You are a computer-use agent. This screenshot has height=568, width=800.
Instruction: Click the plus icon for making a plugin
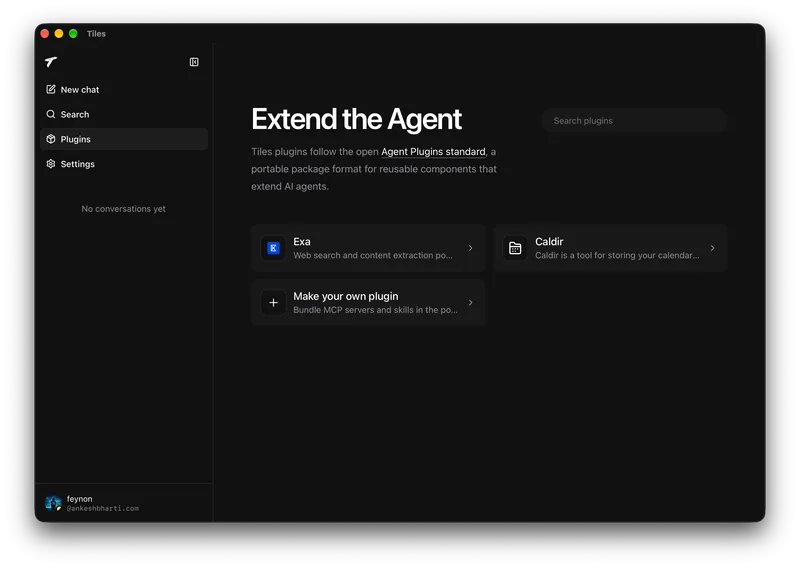tap(273, 303)
